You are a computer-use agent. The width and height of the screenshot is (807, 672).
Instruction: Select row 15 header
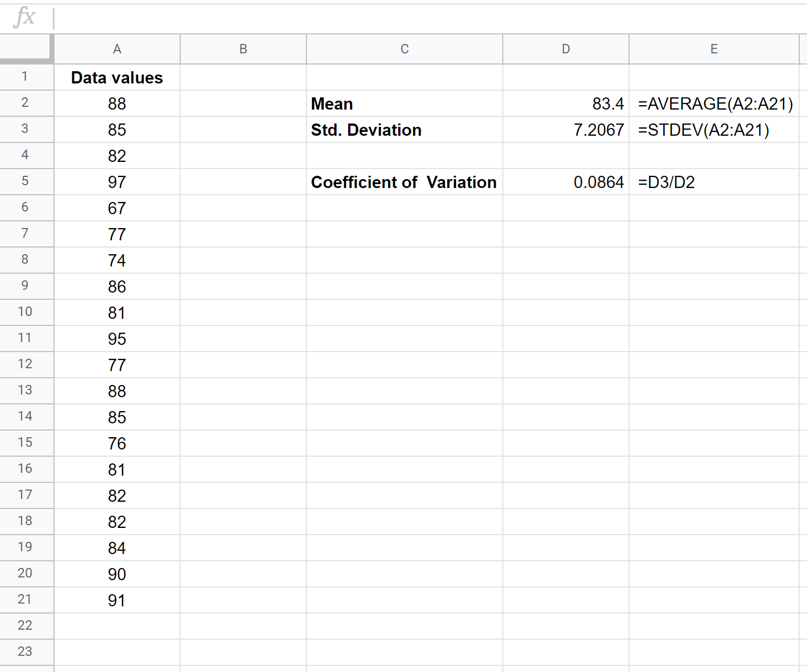pos(26,443)
